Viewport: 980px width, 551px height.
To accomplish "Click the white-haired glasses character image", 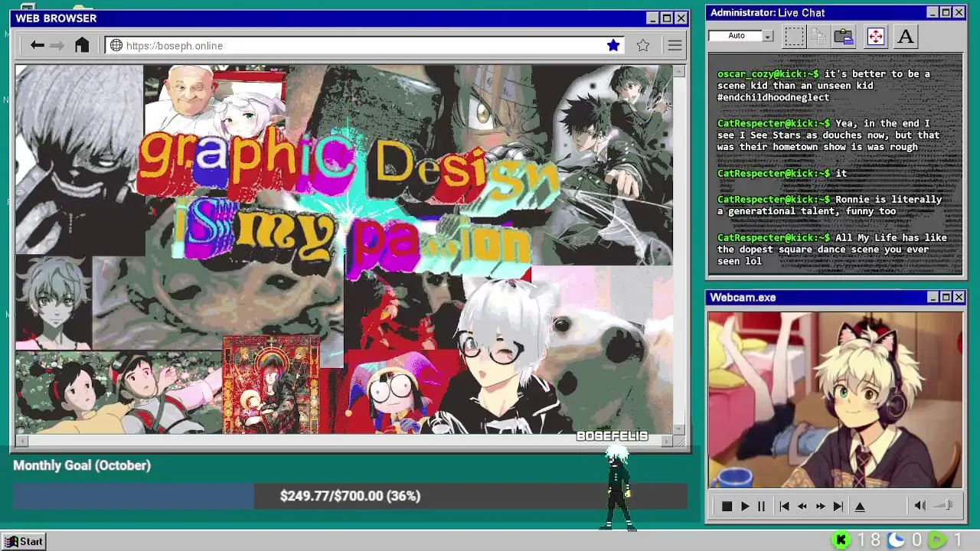I will 501,356.
